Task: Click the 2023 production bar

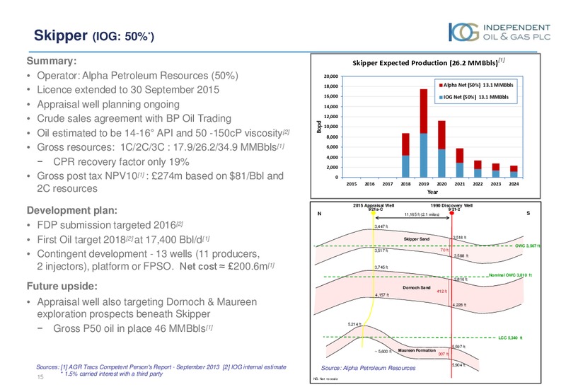Action: click(x=496, y=171)
